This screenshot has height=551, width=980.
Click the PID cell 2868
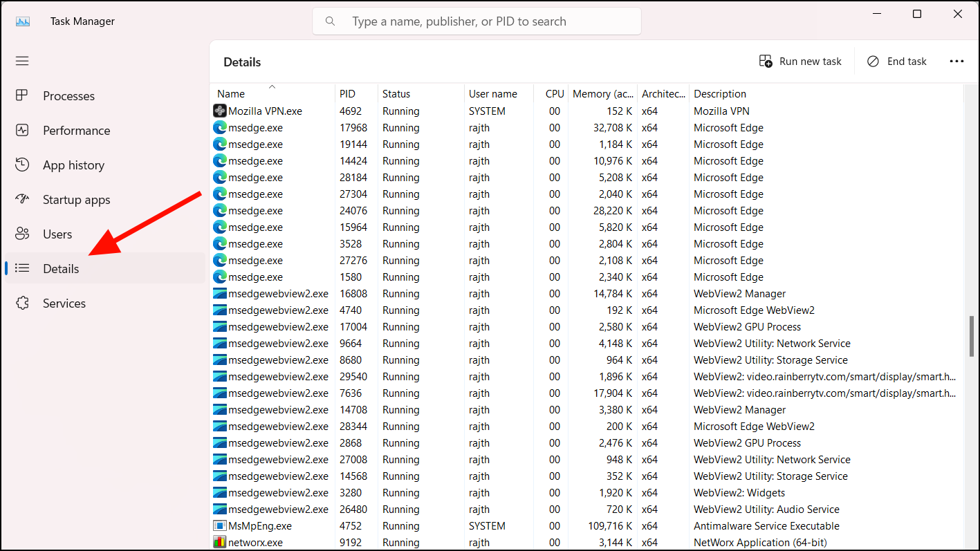coord(351,443)
